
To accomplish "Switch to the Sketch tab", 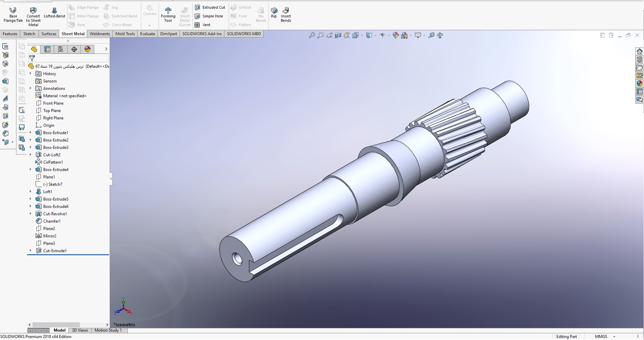I will (x=29, y=34).
